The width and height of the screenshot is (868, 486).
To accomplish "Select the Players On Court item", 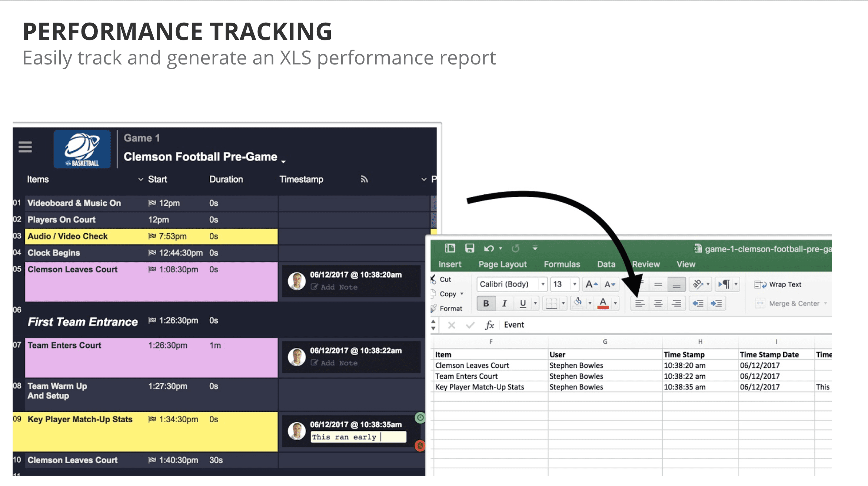I will click(151, 220).
